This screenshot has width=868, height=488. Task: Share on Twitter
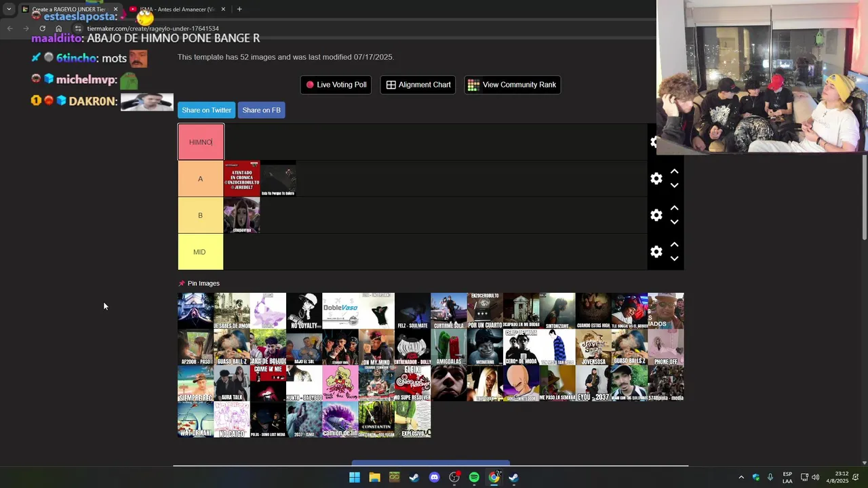(206, 110)
